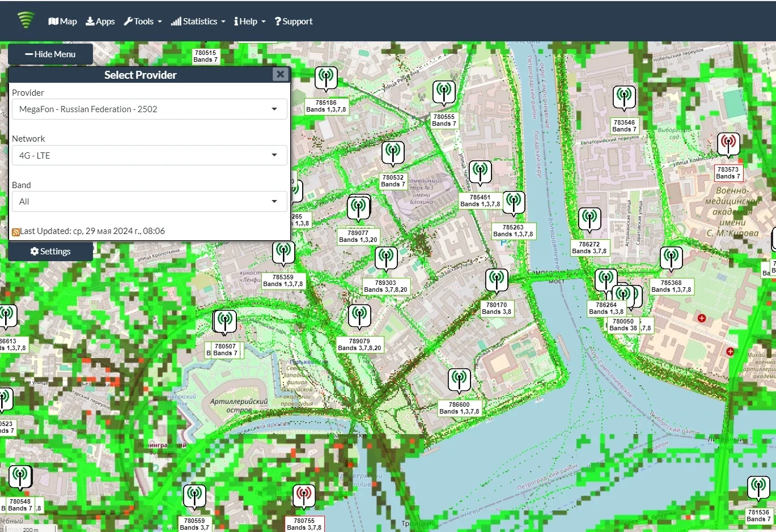Select tower marker 786600
776x532 pixels.
(459, 381)
